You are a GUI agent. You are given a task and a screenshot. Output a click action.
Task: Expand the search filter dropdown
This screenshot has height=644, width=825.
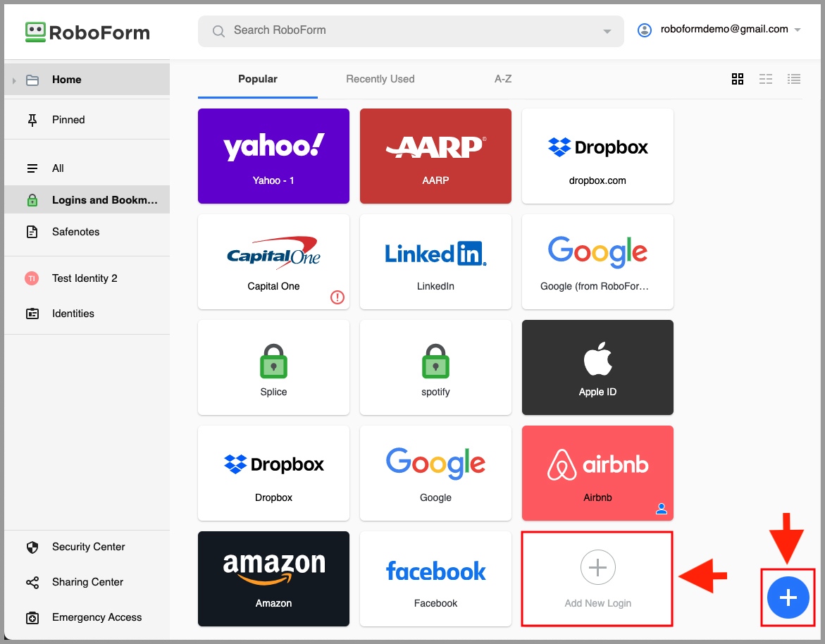(x=606, y=31)
